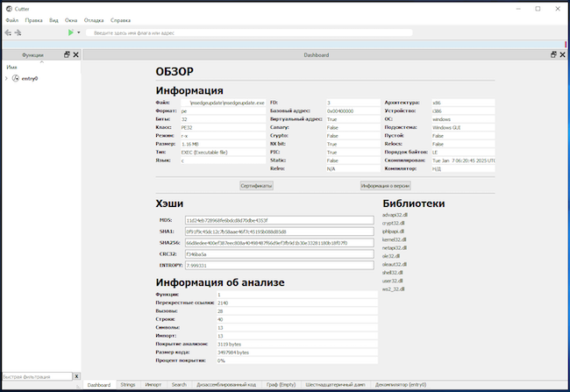570x392 pixels.
Task: Select the entry0 function in the list
Action: (x=29, y=78)
